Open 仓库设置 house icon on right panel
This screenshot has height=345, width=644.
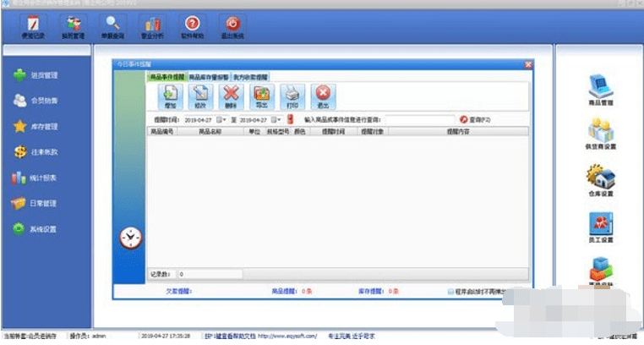pos(601,181)
